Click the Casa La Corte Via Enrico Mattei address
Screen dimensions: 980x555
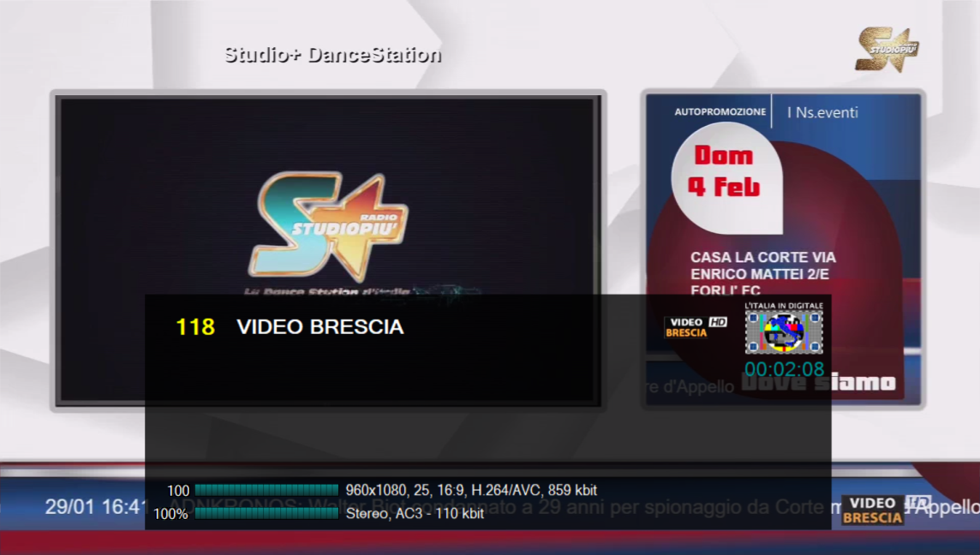[x=762, y=274]
